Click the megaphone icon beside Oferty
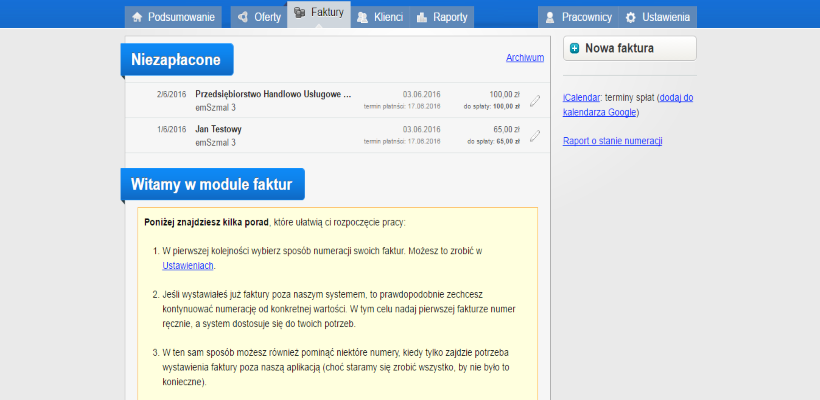Screen dimensions: 820x400 click(x=242, y=18)
